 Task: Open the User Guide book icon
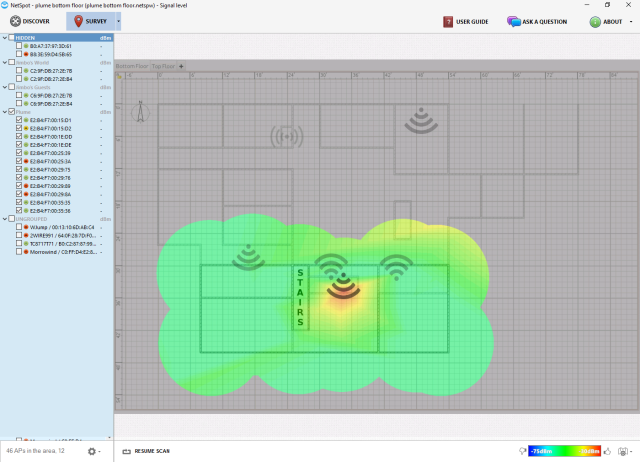point(449,21)
